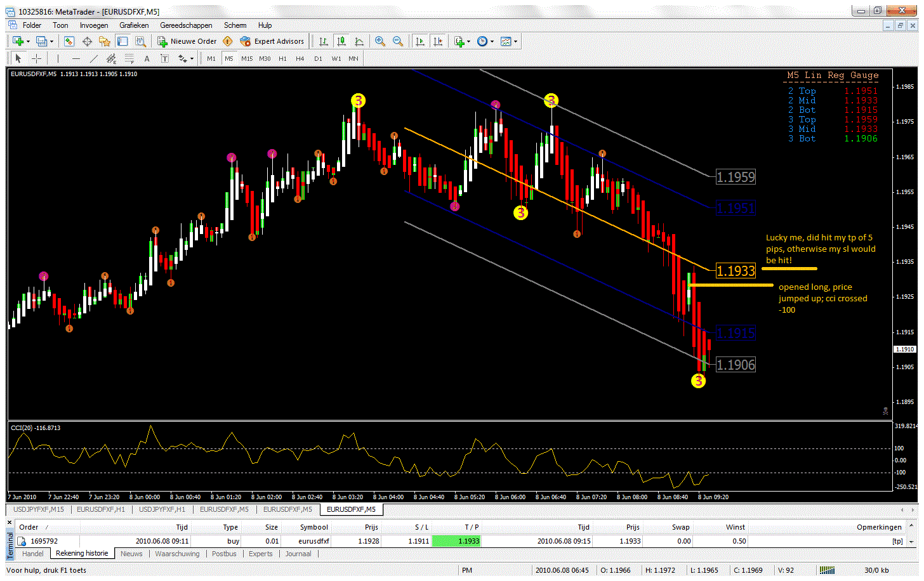Click the green T/P value cell 1.1933
Screen dimensions: 924x581
pos(456,541)
